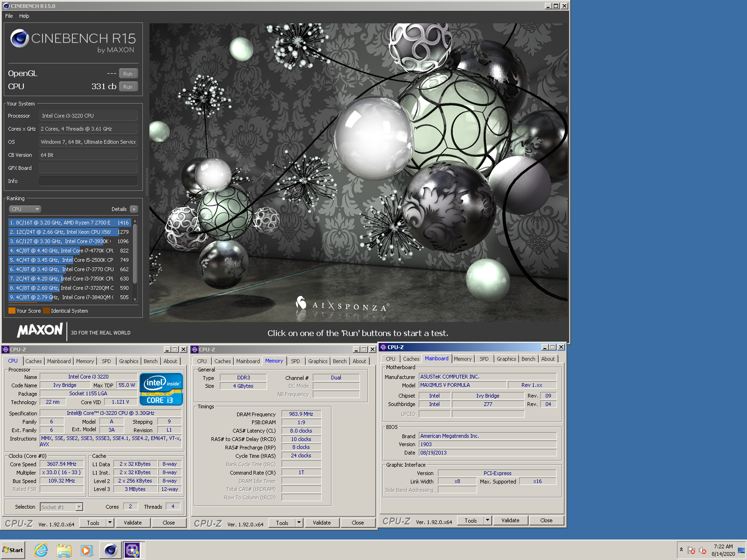Open Graphics tab in the right CPU-Z window

[x=507, y=359]
